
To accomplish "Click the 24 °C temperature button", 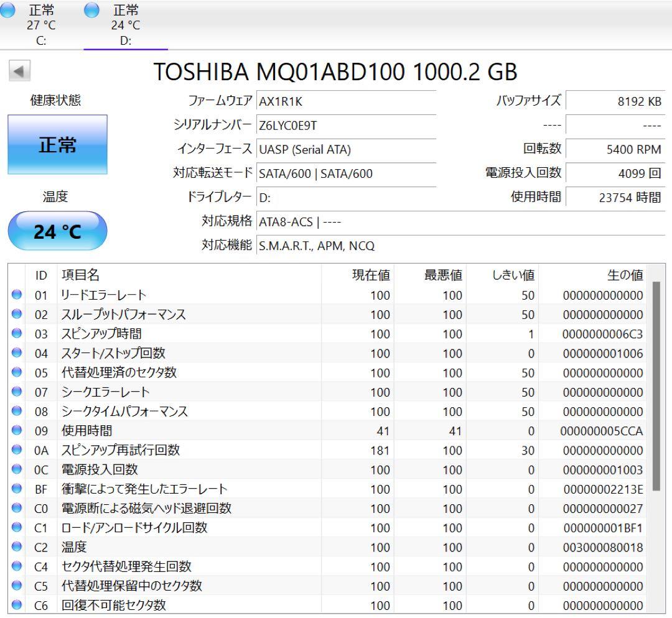I will click(x=57, y=231).
